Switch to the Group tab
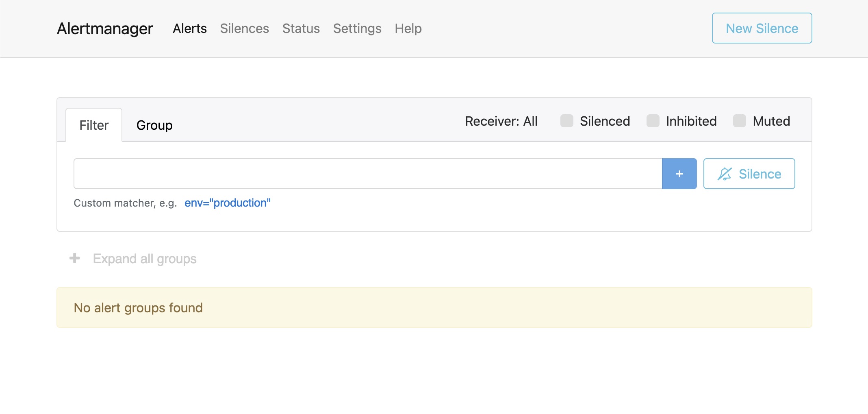This screenshot has width=868, height=414. pyautogui.click(x=154, y=125)
